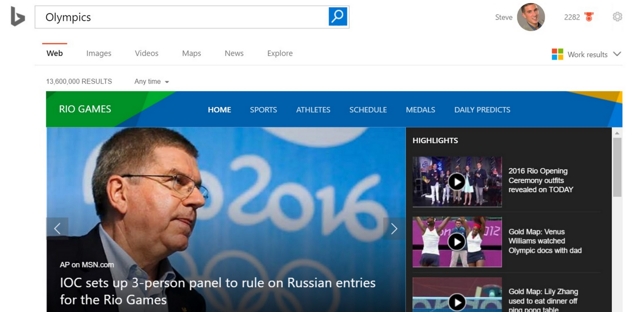Viewport: 644px width, 312px height.
Task: Open Gold Map: Venus Williams story link
Action: [545, 241]
